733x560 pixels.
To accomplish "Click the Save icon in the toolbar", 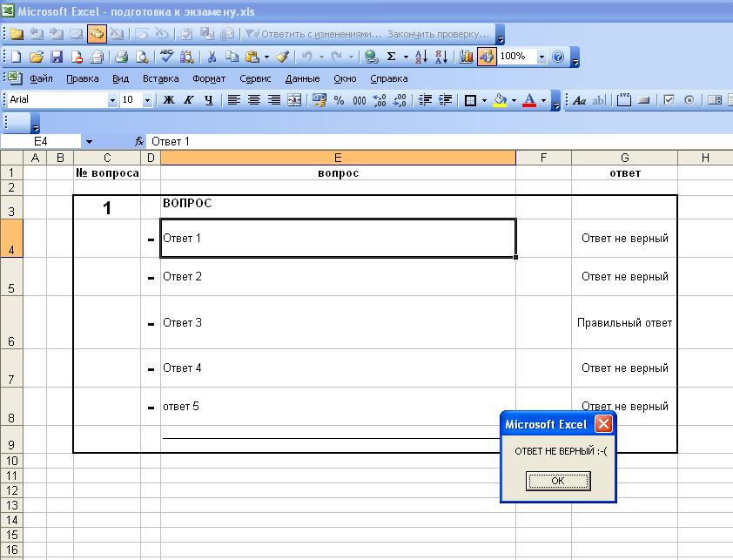I will point(57,57).
